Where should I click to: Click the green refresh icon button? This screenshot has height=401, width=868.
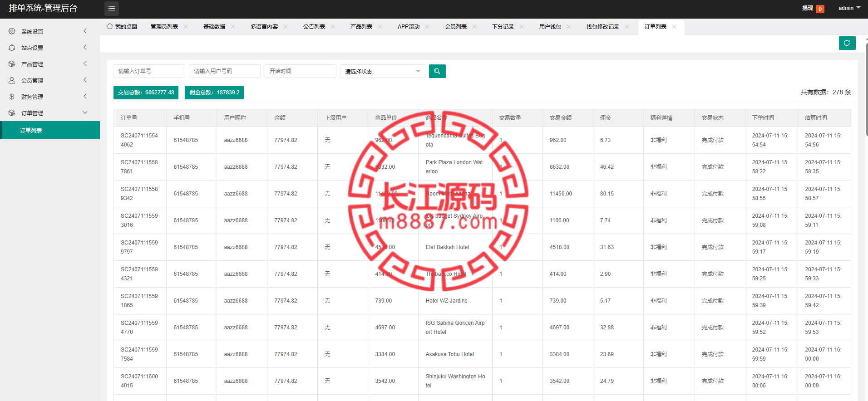click(847, 43)
